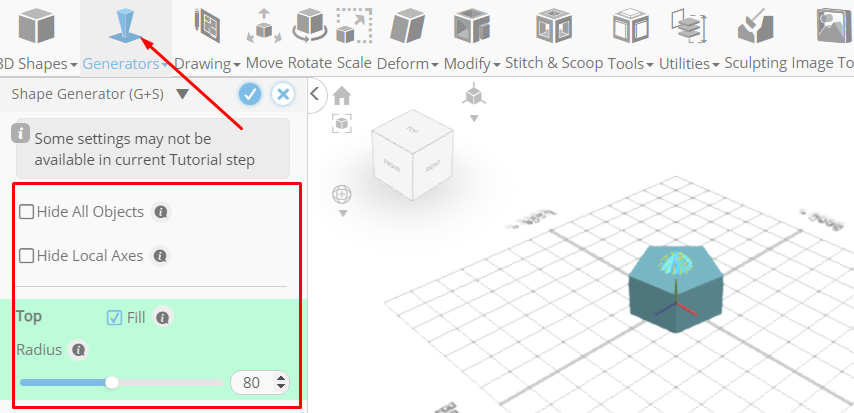Enable the Hide Local Axes checkbox

click(x=26, y=256)
